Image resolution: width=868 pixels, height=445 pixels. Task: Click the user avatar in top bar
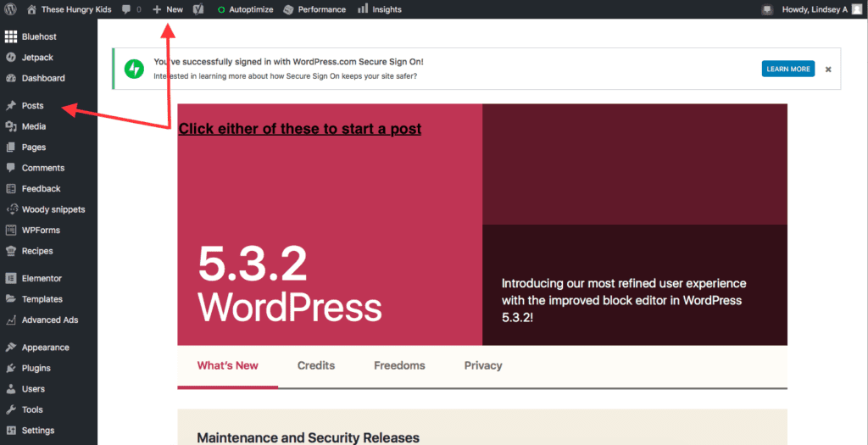[857, 9]
